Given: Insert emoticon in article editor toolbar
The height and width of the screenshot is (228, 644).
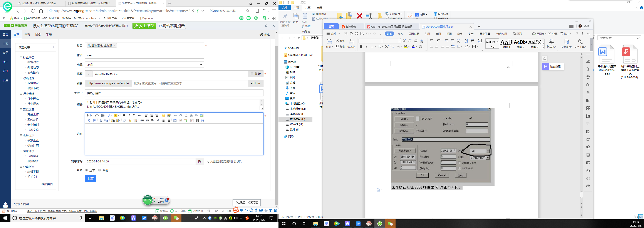Looking at the screenshot, I should (x=163, y=116).
